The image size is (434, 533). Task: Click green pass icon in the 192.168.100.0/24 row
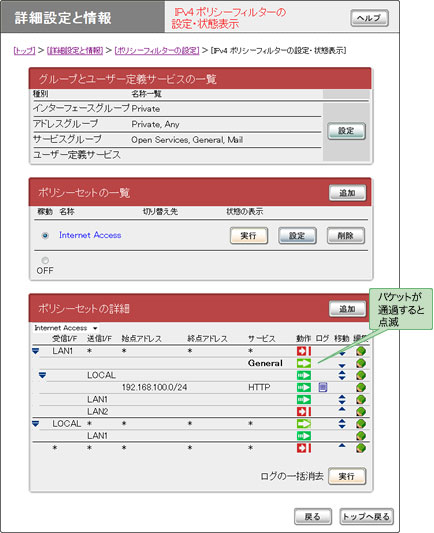pos(304,387)
